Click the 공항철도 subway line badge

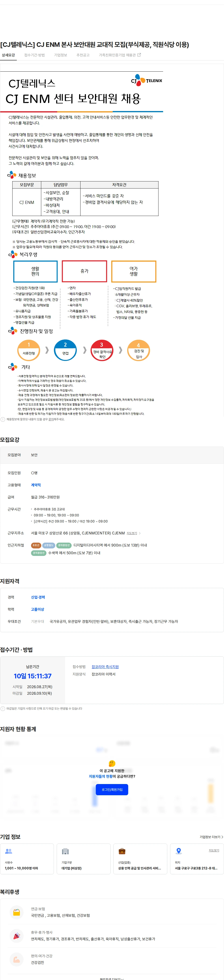click(x=49, y=545)
